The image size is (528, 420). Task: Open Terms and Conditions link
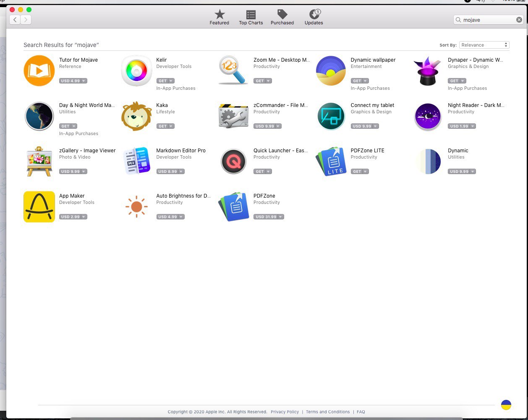click(328, 412)
